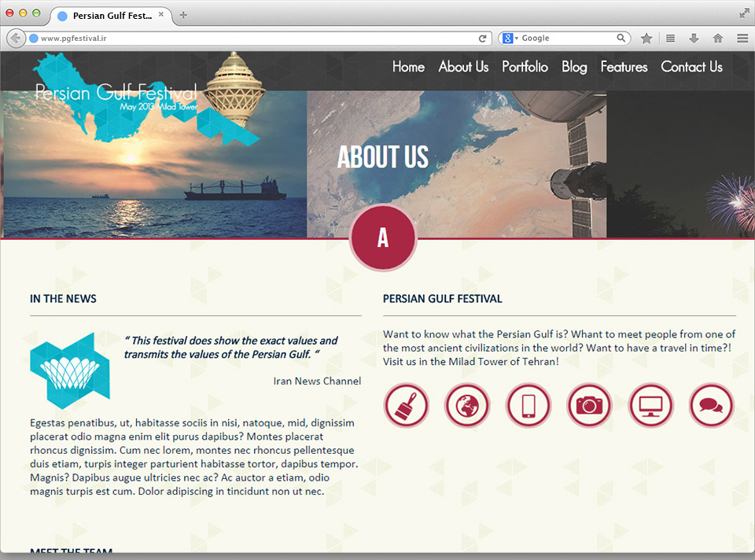Open the downloads arrow icon
This screenshot has width=755, height=560.
694,38
